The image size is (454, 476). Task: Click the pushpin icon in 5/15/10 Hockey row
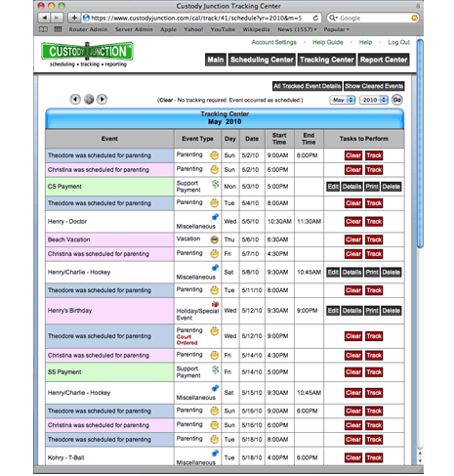pyautogui.click(x=215, y=388)
